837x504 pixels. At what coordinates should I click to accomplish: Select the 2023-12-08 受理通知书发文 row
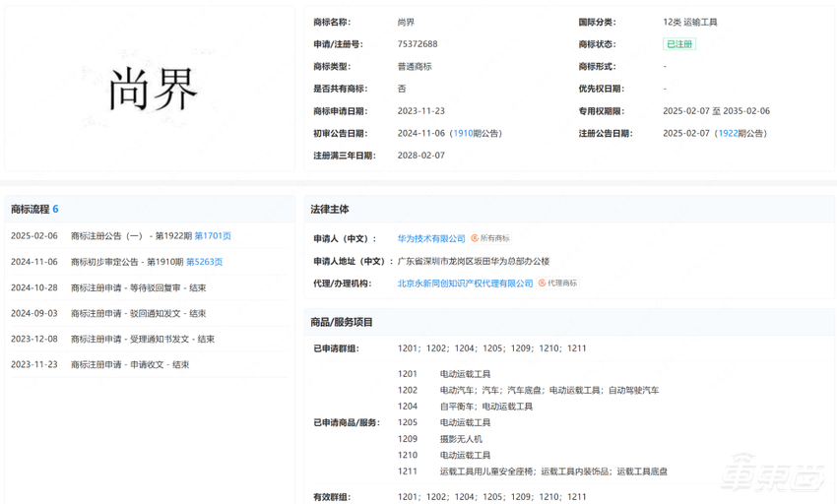point(150,339)
